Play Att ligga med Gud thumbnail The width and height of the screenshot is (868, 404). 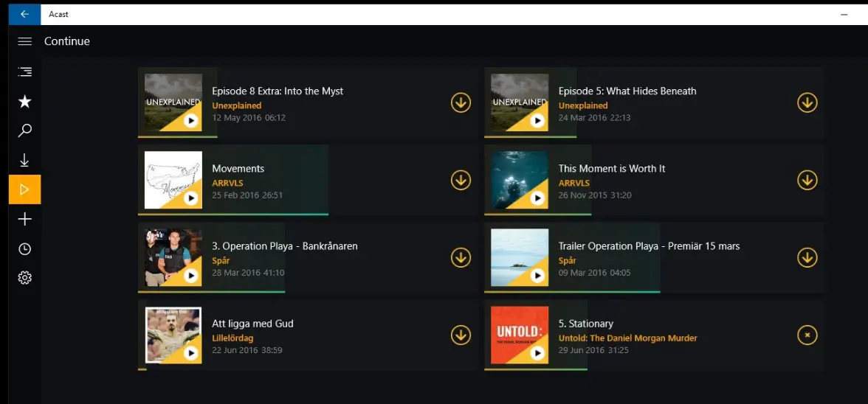coord(173,335)
